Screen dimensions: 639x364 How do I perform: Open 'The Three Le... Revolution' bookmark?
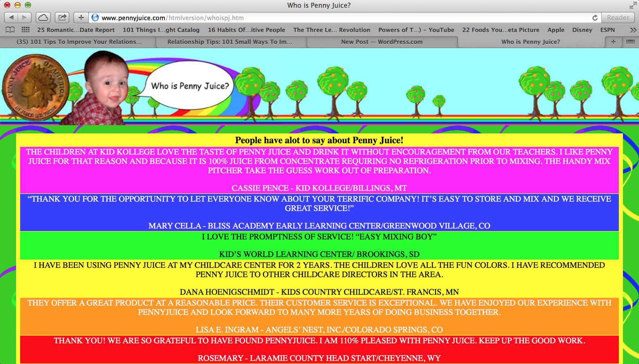pos(332,30)
